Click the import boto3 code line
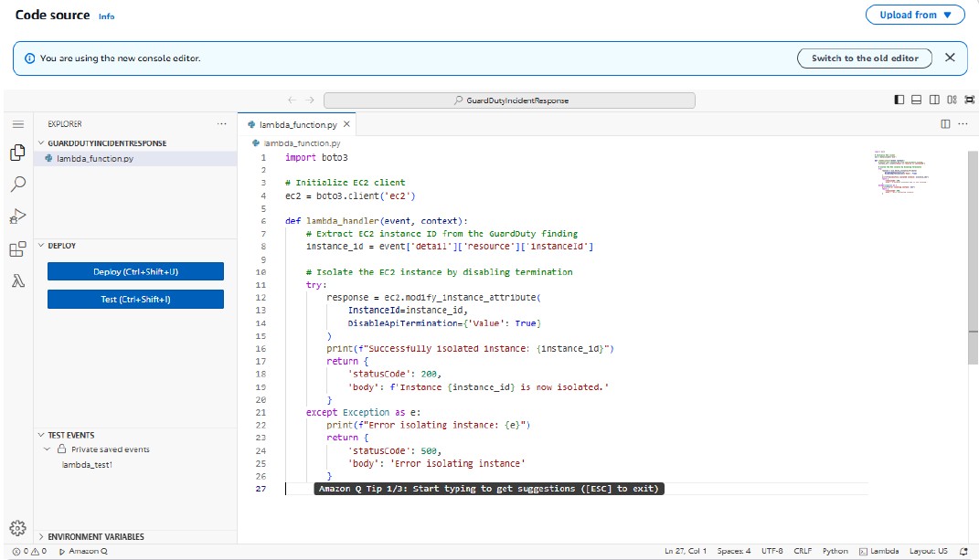Screen dimensions: 979x560 316,157
